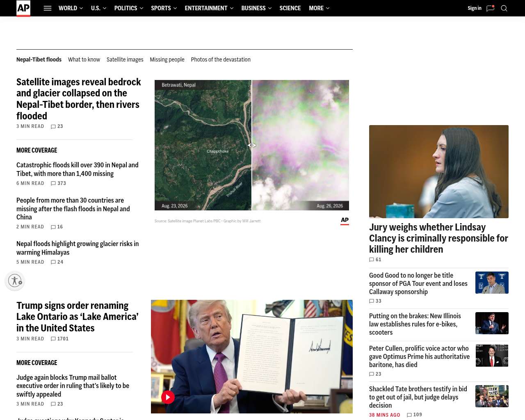The height and width of the screenshot is (420, 525).
Task: Open comments icon for Tate brothers story
Action: click(409, 415)
